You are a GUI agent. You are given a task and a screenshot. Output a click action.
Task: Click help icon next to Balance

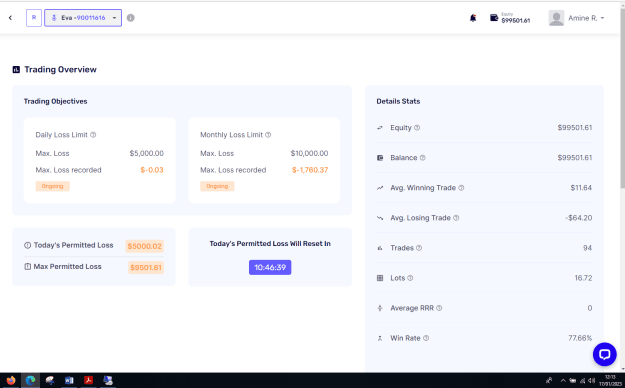coord(423,158)
